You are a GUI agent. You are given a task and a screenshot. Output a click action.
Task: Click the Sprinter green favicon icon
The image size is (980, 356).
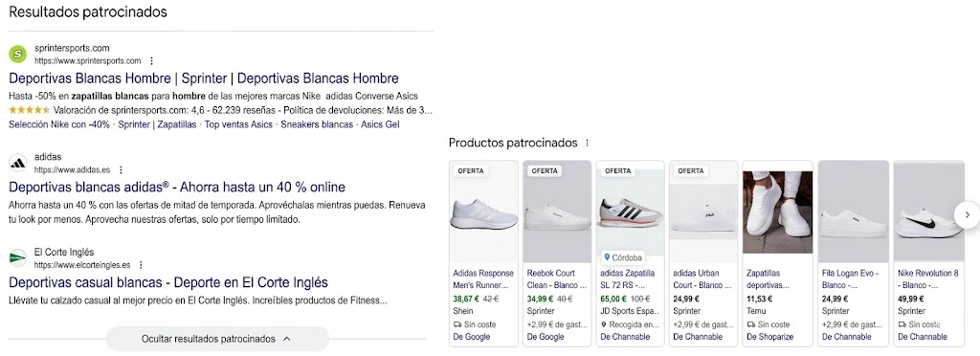(x=18, y=55)
